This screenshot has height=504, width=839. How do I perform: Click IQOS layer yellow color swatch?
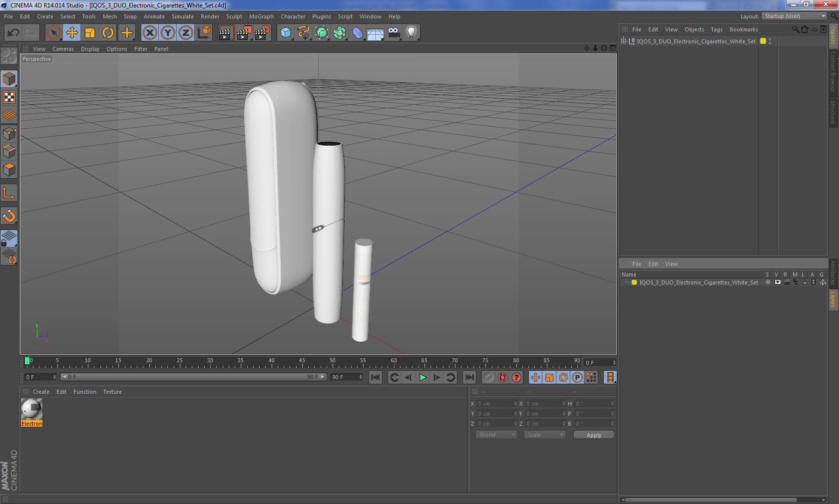tap(634, 282)
